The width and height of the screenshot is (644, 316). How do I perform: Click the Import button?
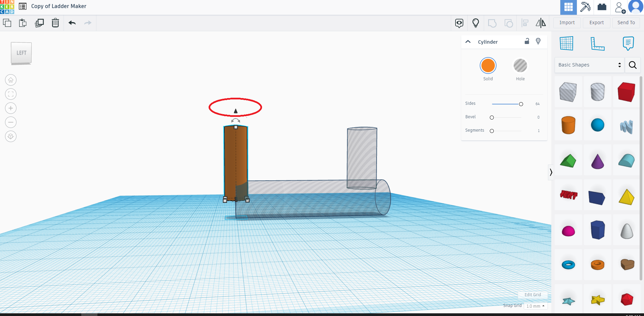pyautogui.click(x=566, y=22)
